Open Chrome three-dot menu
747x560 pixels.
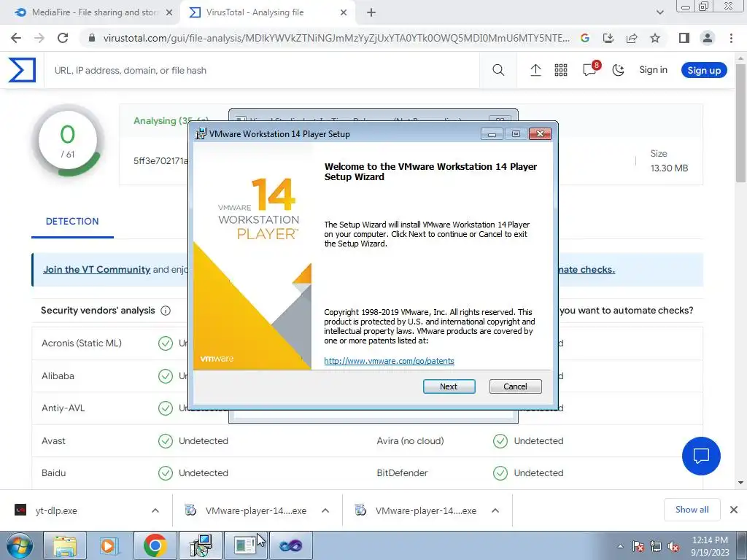731,38
